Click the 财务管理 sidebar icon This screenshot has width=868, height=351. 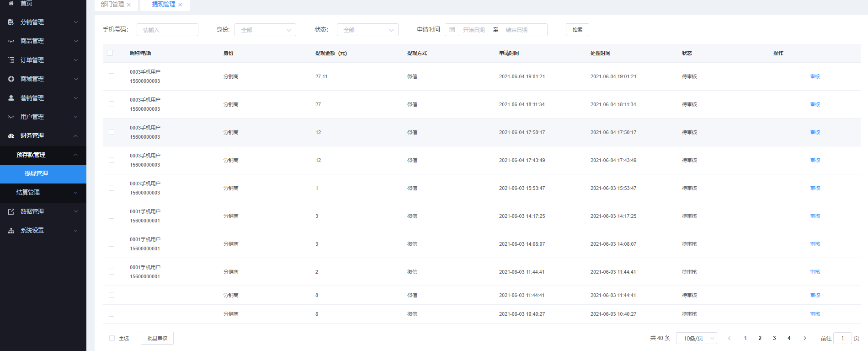pyautogui.click(x=11, y=136)
